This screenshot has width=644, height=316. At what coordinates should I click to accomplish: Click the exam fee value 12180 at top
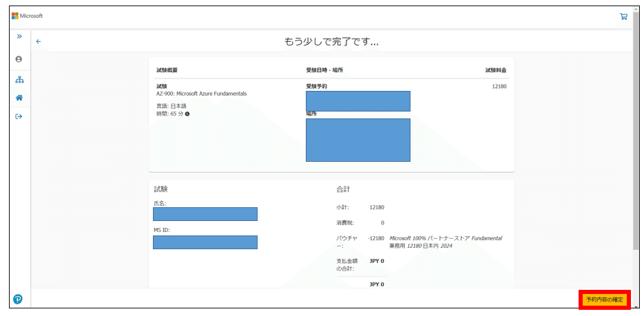[499, 87]
